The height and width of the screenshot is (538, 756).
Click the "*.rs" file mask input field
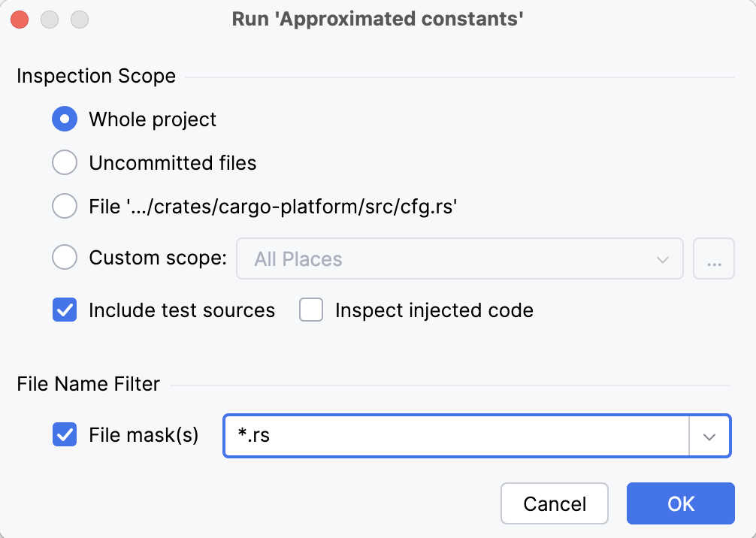(451, 436)
